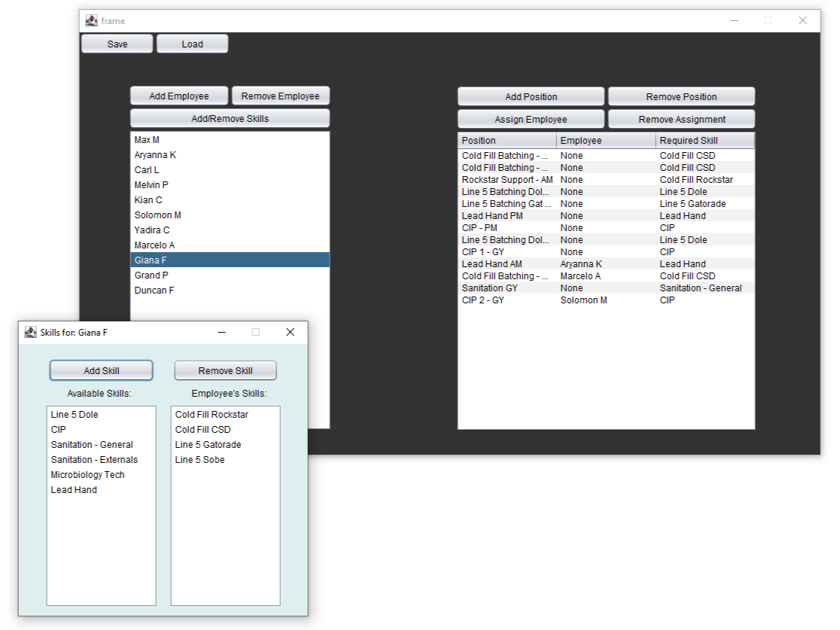Click the Load button
Screen dimensions: 840x630
(192, 44)
